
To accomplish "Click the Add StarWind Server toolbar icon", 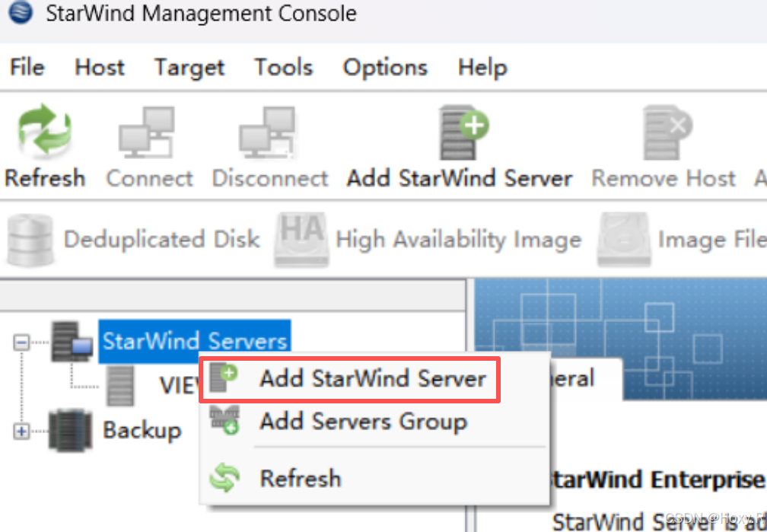I will (463, 132).
